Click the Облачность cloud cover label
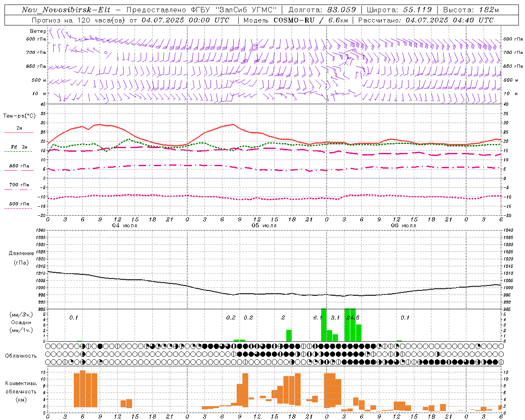Screen dimensions: 525x420 [x=21, y=356]
